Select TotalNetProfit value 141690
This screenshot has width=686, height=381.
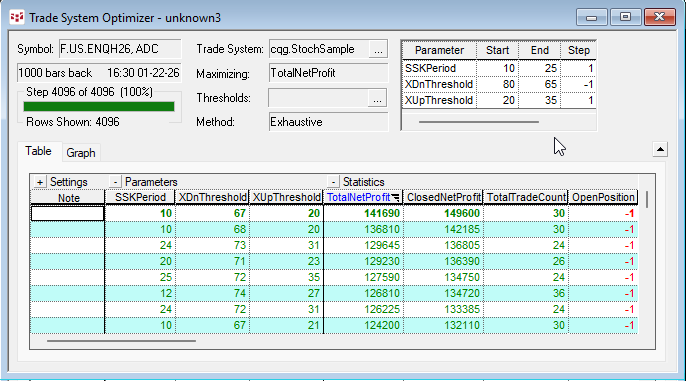363,213
